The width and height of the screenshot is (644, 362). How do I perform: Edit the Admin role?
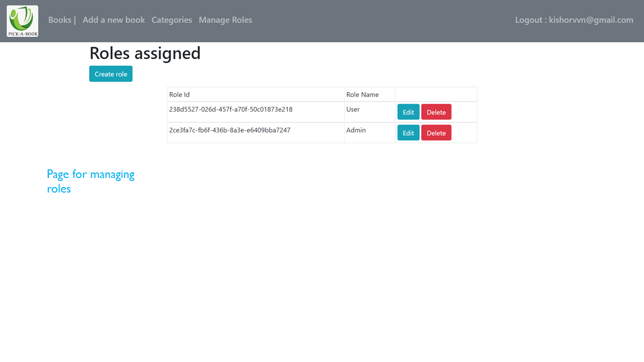click(x=409, y=133)
